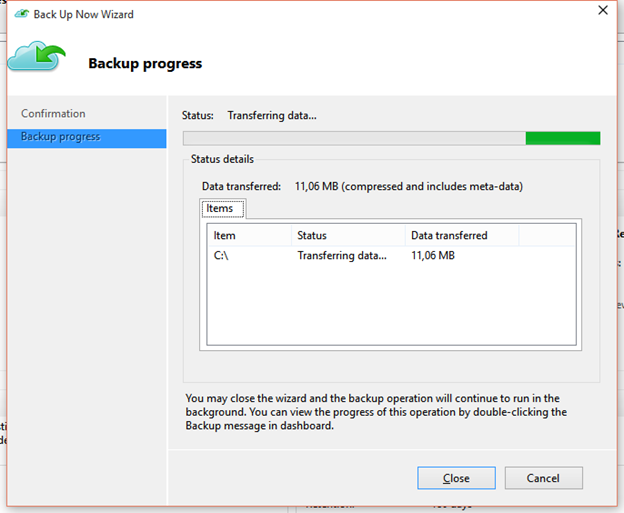Click the green cloud backup icon

pos(37,58)
